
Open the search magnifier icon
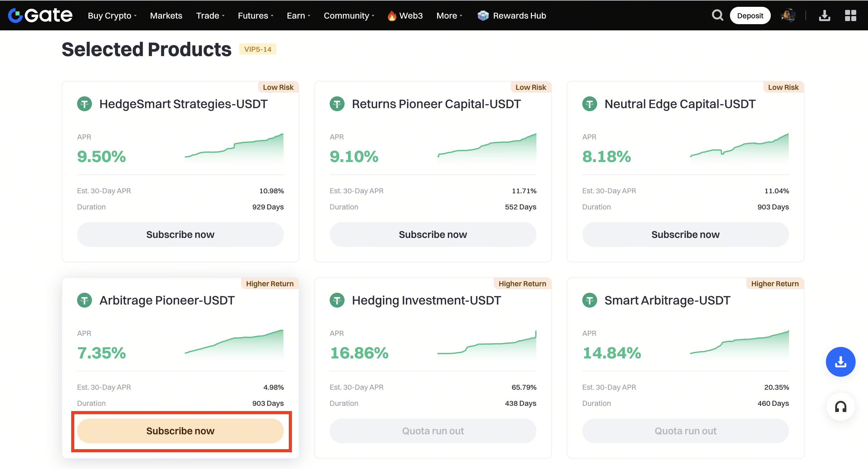(x=717, y=15)
